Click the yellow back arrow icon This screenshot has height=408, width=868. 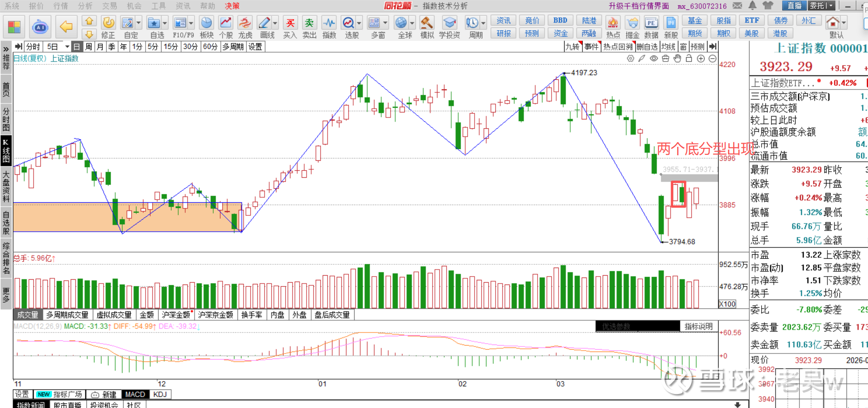[x=66, y=27]
